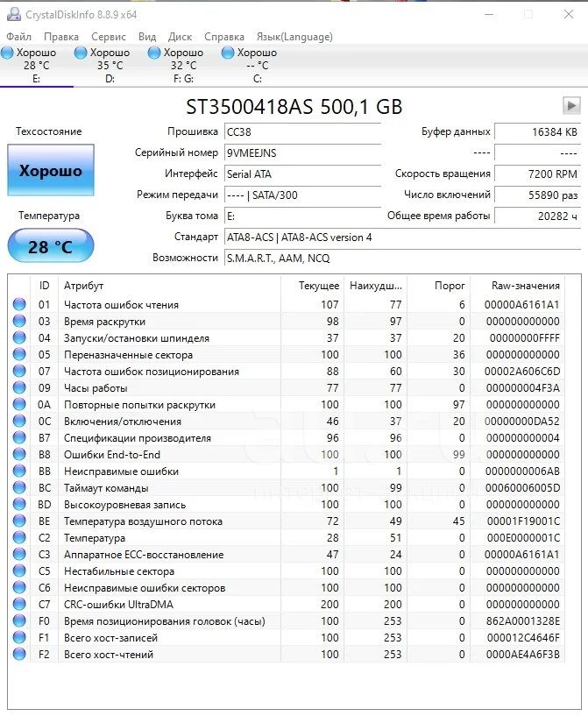Click raw value 00002A606C6D
Viewport: 588px width, 716px height.
[522, 372]
